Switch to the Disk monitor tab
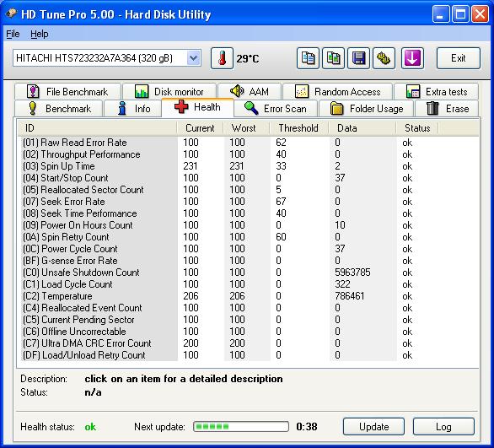The height and width of the screenshot is (448, 494). [x=169, y=92]
